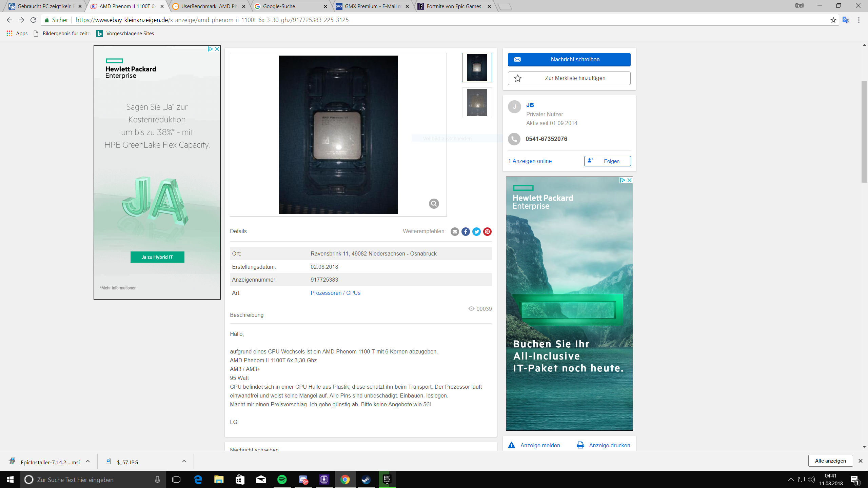Screen dimensions: 868x488
Task: Open Prozessoren / CPUs category link
Action: (x=335, y=293)
